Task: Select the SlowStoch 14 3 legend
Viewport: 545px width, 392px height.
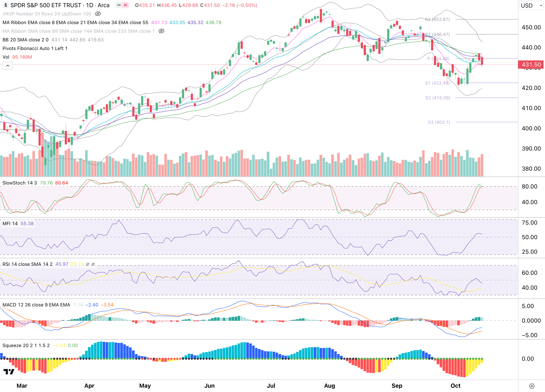Action: tap(20, 183)
